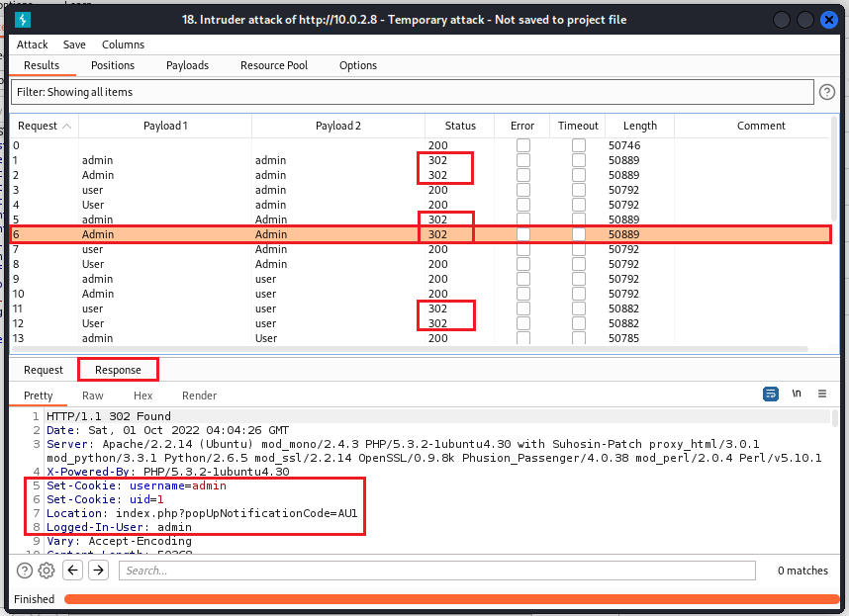Select the Results tab
The width and height of the screenshot is (849, 616).
tap(42, 65)
